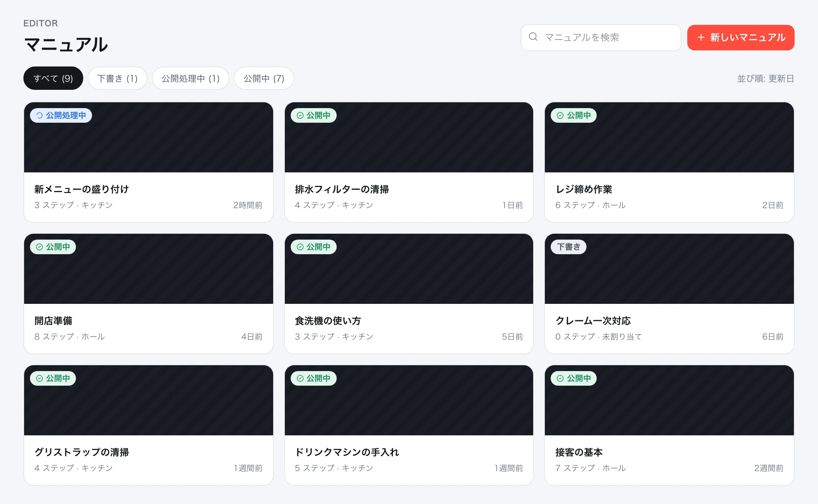Screen dimensions: 818x504
Task: Filter by 公開中 (7) tab
Action: [x=264, y=78]
